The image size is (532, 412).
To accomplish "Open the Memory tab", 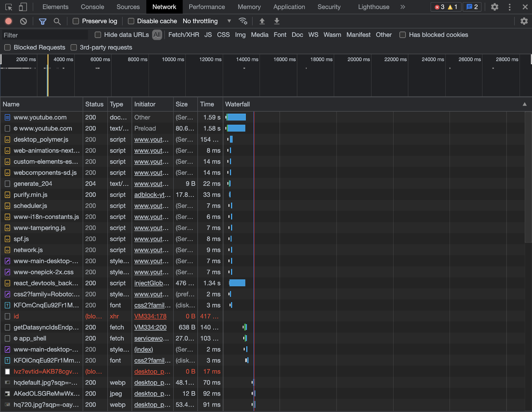I will click(249, 7).
